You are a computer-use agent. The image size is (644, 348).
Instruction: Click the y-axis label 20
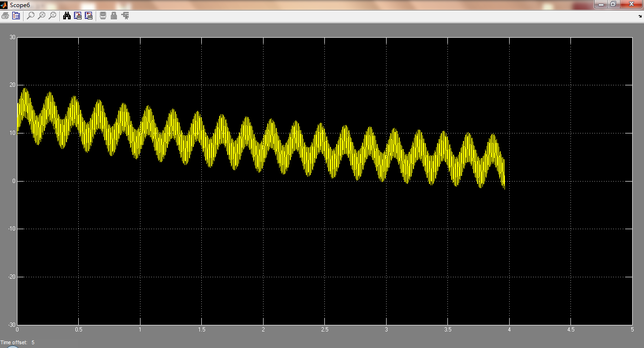[x=13, y=85]
